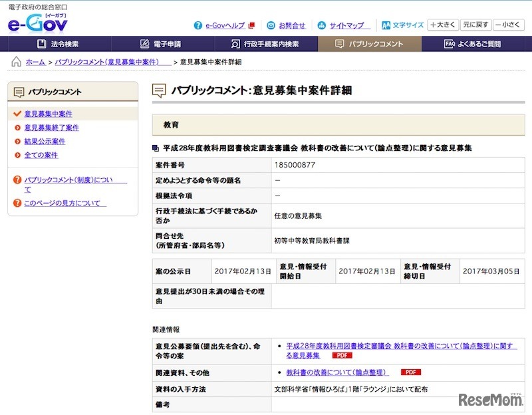The width and height of the screenshot is (532, 415).
Task: Click the PDF icon beside 意見募集 link
Action: [x=342, y=356]
